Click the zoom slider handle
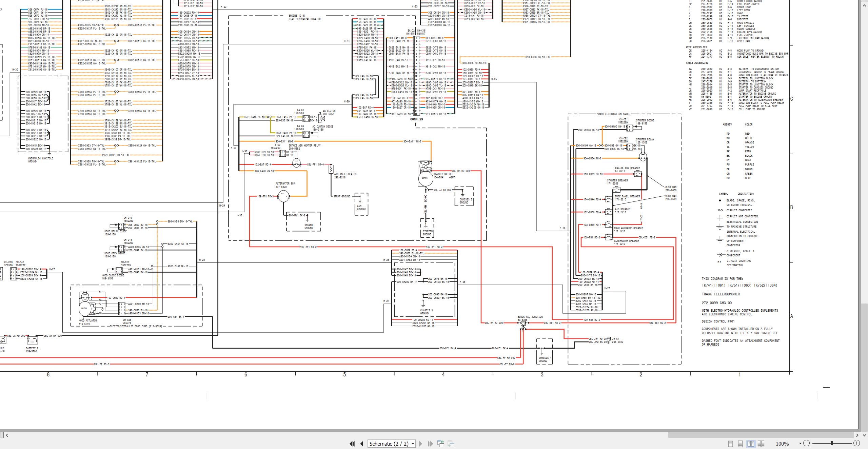This screenshot has height=449, width=868. pyautogui.click(x=832, y=443)
